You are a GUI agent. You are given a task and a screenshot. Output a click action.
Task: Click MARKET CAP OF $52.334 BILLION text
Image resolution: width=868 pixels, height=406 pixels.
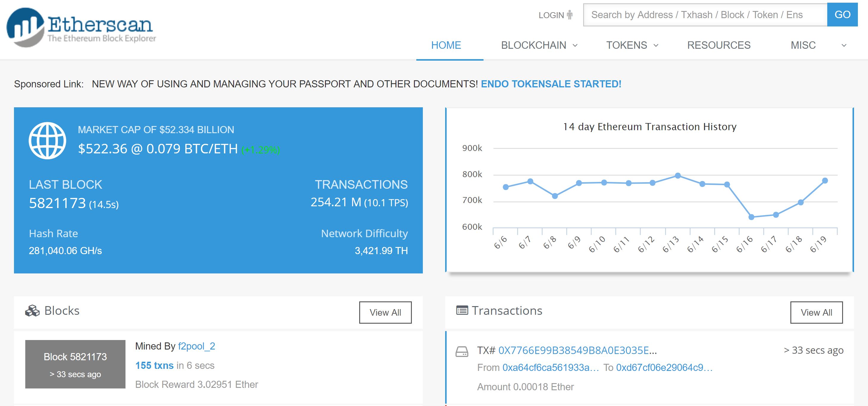[x=156, y=130]
